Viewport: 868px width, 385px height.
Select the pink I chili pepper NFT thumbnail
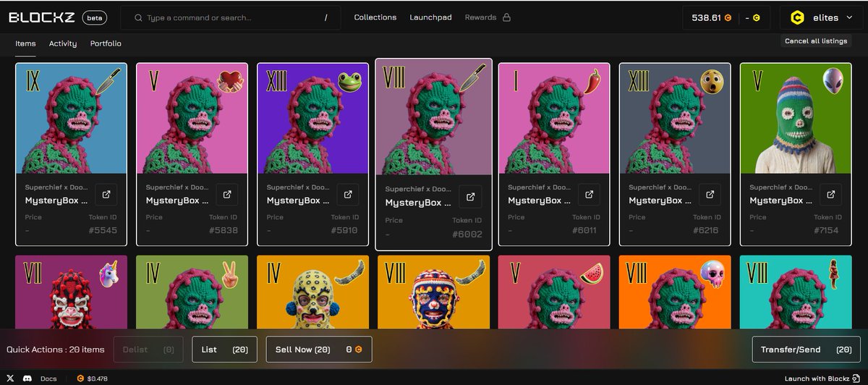point(555,119)
